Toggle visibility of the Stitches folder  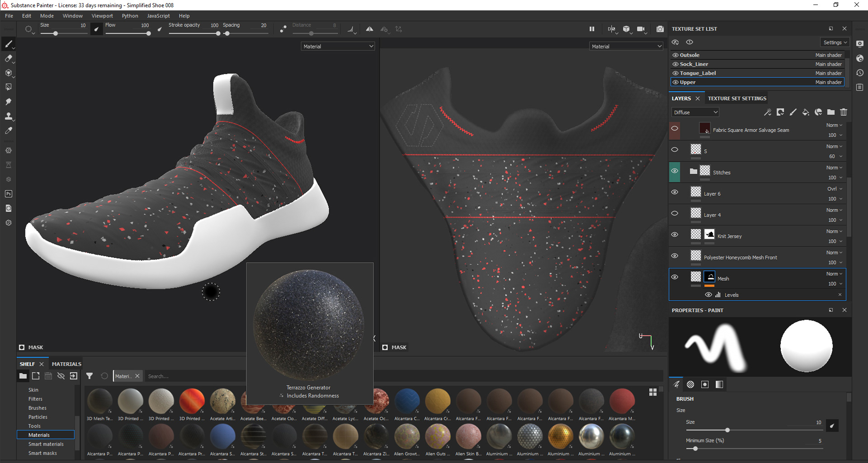pyautogui.click(x=675, y=172)
